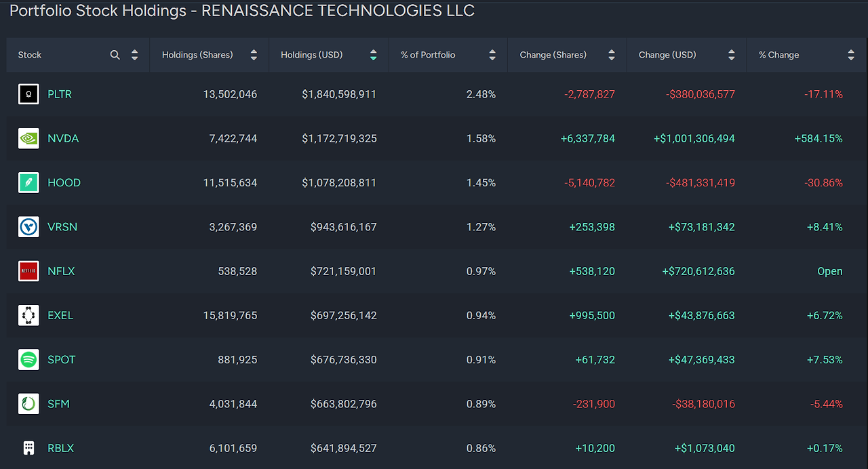The image size is (868, 469).
Task: Click the Spotify logo icon
Action: pyautogui.click(x=28, y=359)
